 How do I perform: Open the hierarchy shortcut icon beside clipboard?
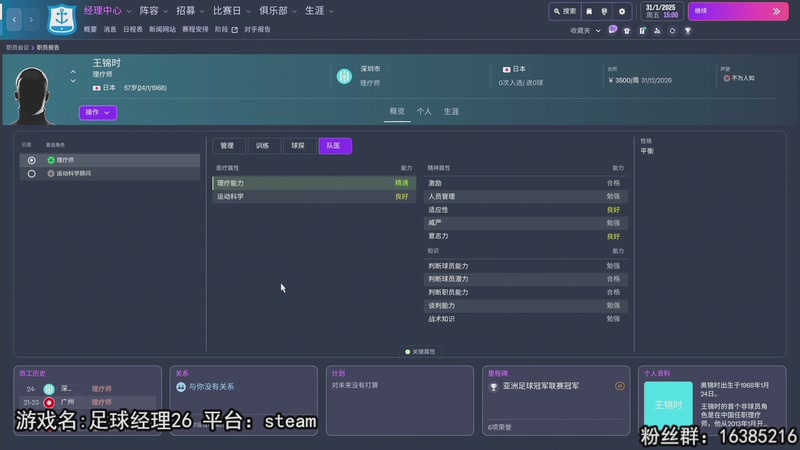(x=657, y=31)
